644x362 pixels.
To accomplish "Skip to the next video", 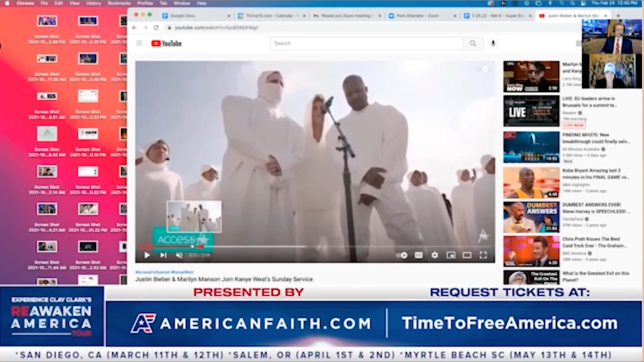I will click(x=163, y=255).
